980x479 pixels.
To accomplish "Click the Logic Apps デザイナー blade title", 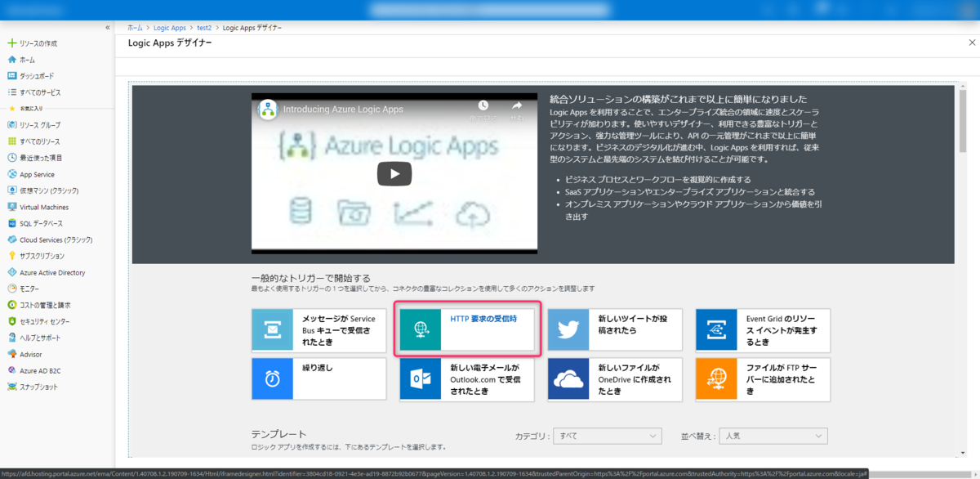I will (170, 43).
